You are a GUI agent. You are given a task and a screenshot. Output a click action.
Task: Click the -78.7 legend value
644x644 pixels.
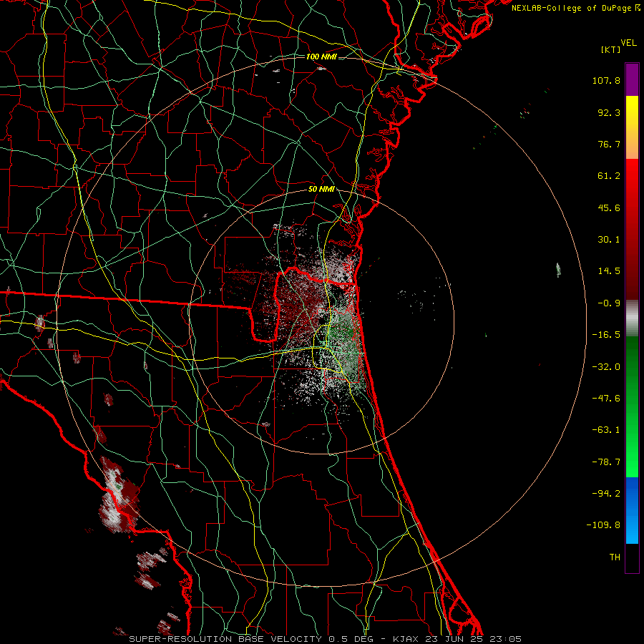pos(606,462)
